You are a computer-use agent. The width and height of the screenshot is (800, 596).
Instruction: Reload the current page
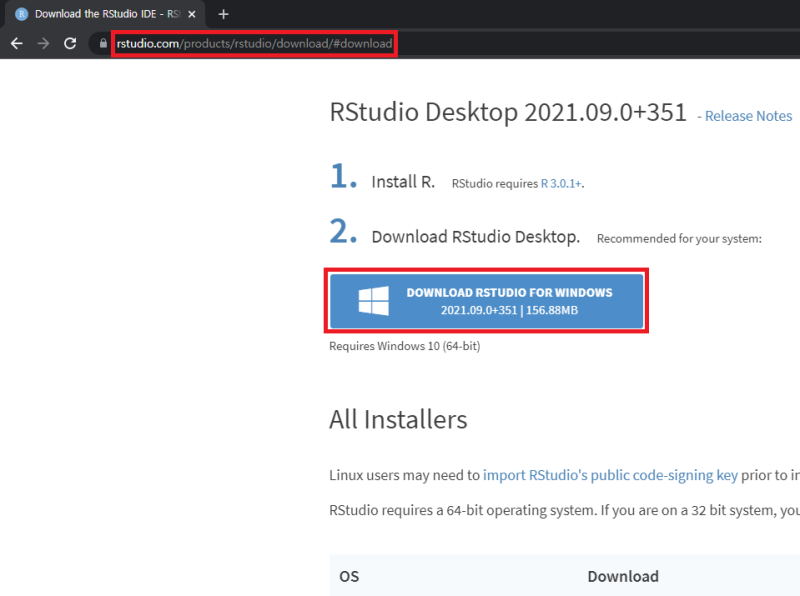tap(69, 43)
